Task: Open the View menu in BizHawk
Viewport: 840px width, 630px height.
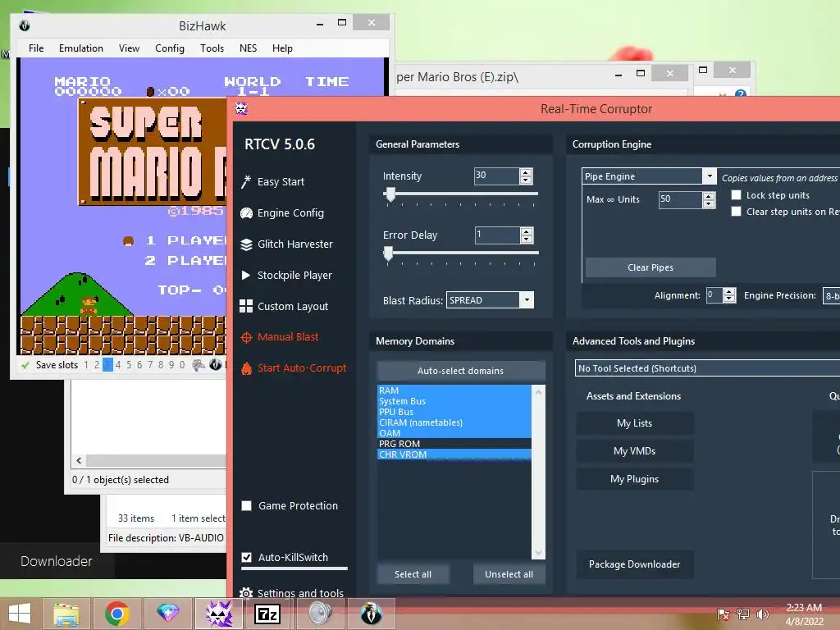Action: 129,48
